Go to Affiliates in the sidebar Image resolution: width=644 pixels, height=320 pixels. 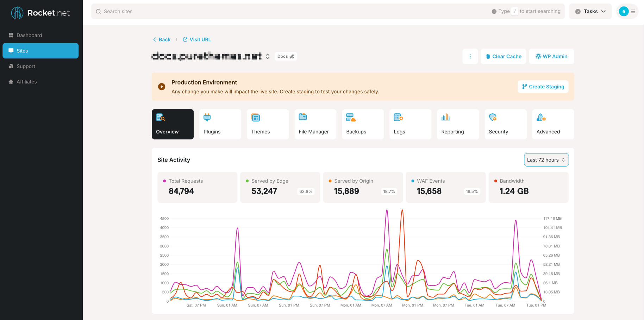pyautogui.click(x=26, y=82)
